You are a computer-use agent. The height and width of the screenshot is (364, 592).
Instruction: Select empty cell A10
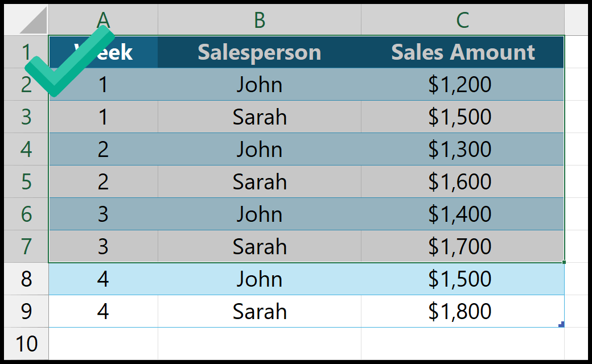pos(103,344)
